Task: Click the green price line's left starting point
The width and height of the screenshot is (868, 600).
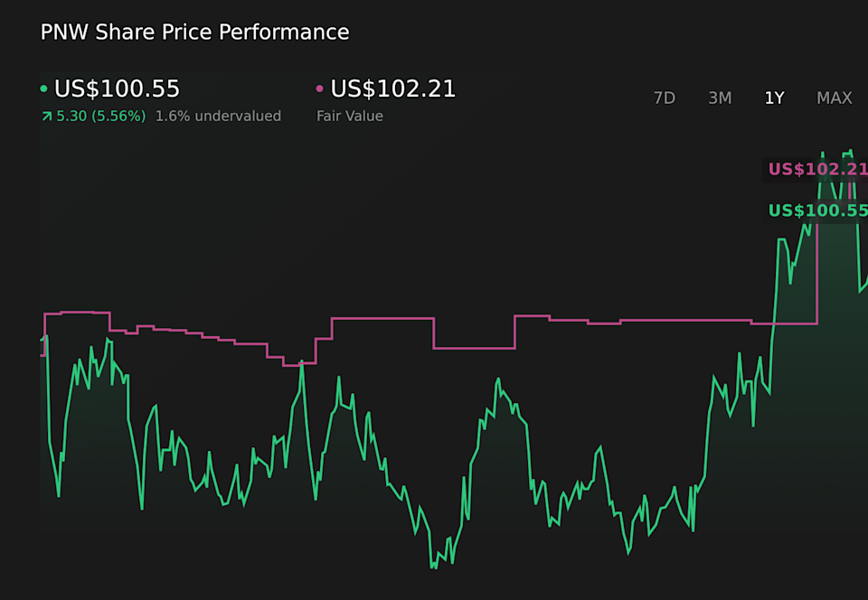Action: click(42, 341)
